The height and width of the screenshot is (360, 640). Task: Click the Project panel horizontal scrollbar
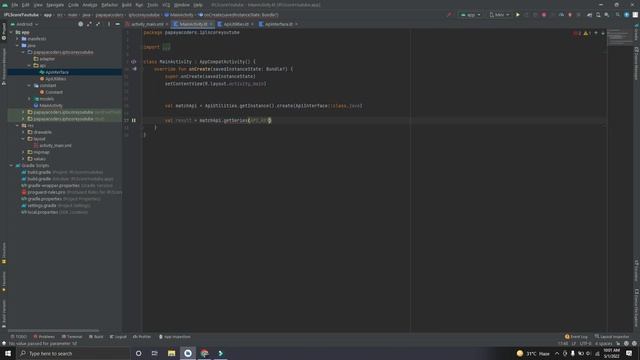click(x=53, y=330)
